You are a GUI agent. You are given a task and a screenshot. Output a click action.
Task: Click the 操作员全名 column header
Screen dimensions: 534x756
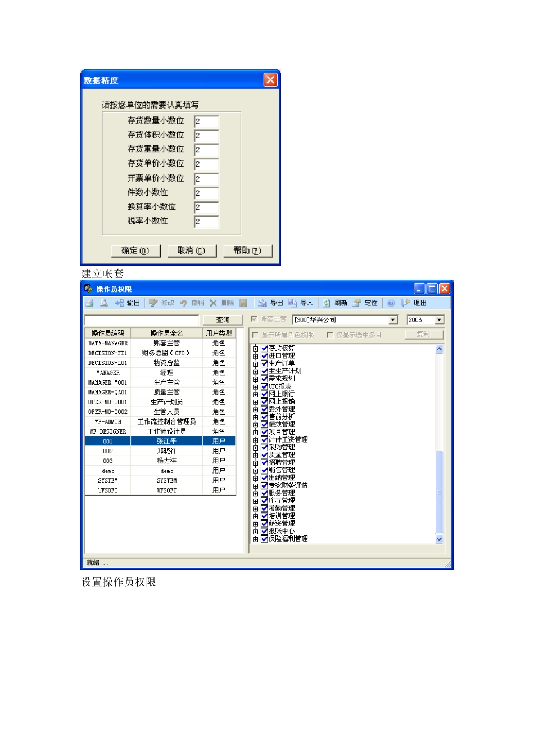coord(167,334)
